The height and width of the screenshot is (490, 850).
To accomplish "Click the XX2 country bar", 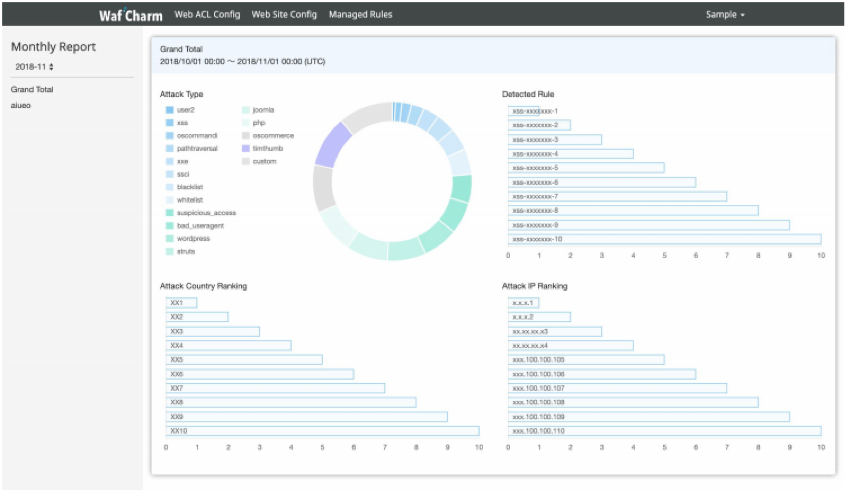I will [197, 317].
